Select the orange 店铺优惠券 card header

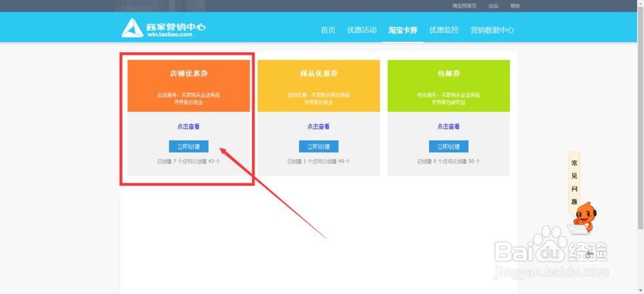click(189, 86)
